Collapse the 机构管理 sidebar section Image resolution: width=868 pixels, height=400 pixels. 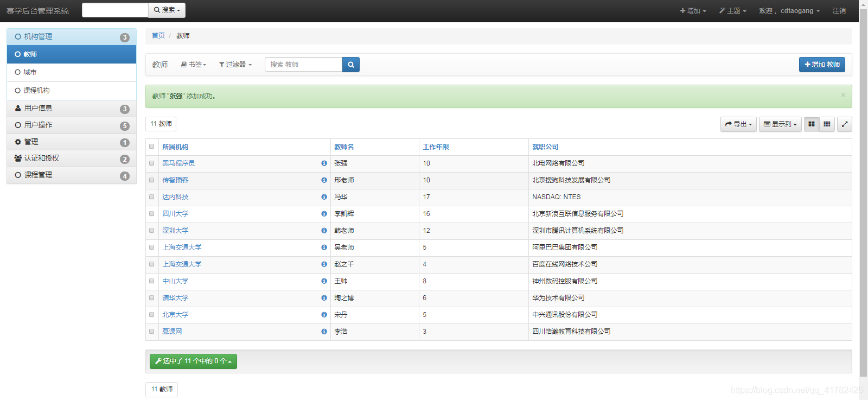pyautogui.click(x=72, y=37)
